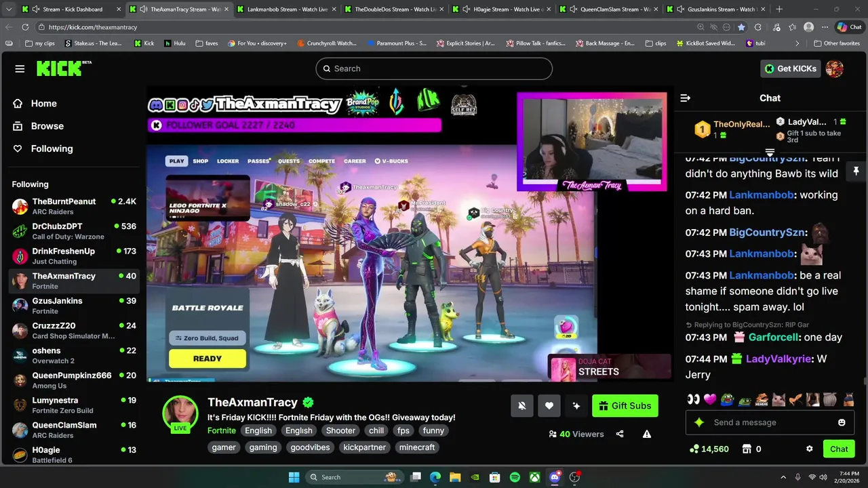Go to Home in sidebar
The width and height of the screenshot is (868, 488).
point(35,104)
